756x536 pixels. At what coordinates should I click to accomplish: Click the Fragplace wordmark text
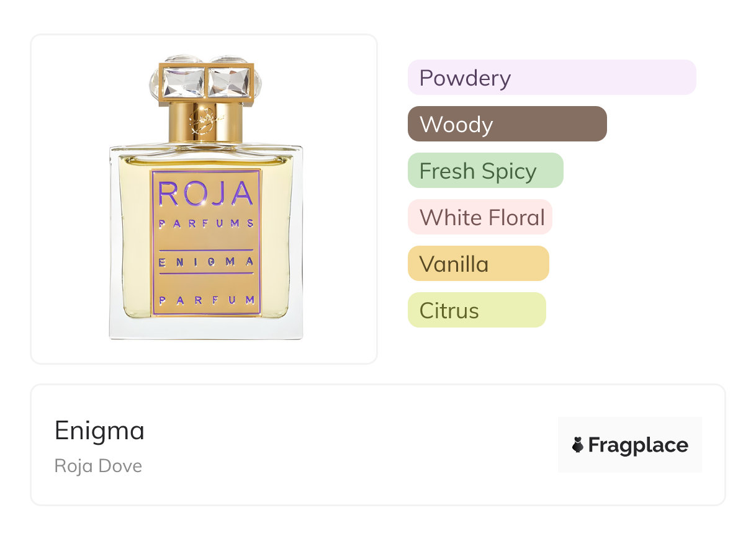(638, 445)
